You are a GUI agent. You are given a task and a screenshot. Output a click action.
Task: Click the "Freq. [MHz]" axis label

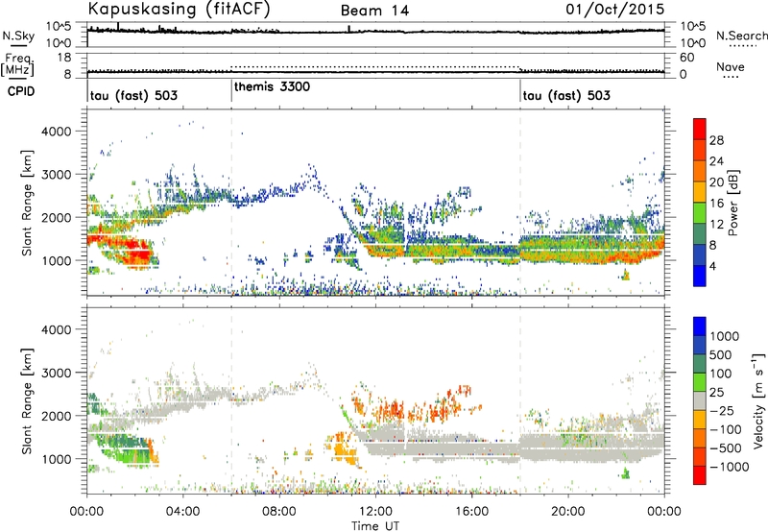17,65
